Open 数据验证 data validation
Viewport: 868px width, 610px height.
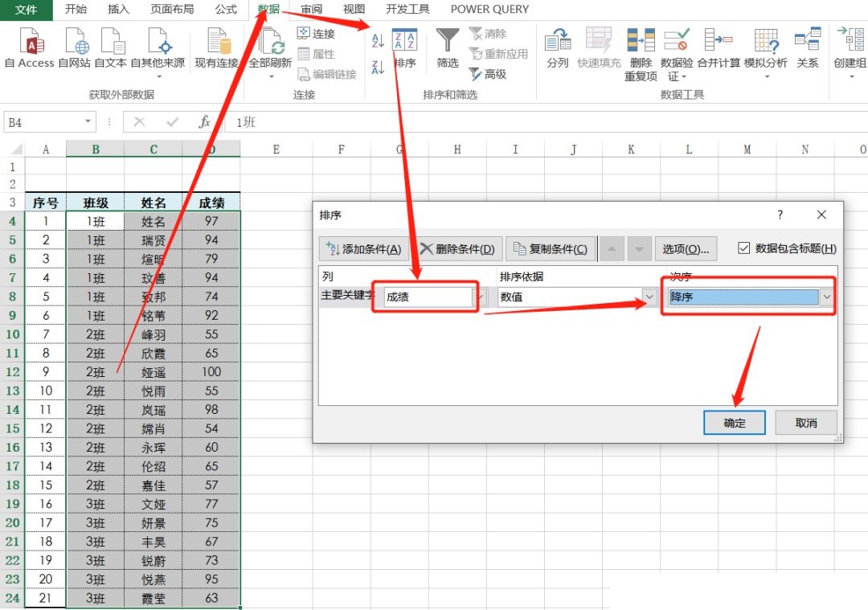677,55
